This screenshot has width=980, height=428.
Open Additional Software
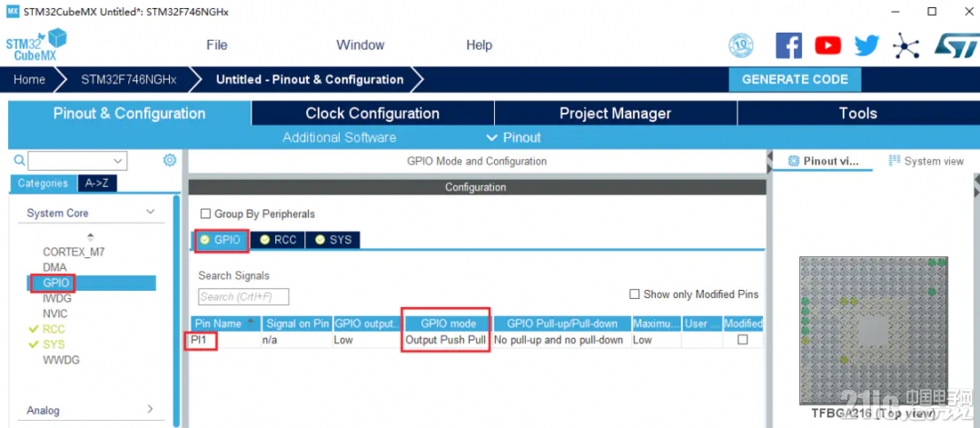coord(340,137)
